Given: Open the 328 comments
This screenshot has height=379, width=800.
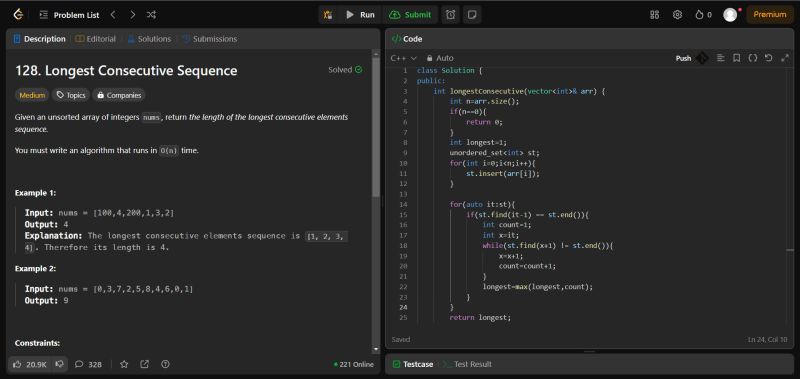Looking at the screenshot, I should click(88, 364).
